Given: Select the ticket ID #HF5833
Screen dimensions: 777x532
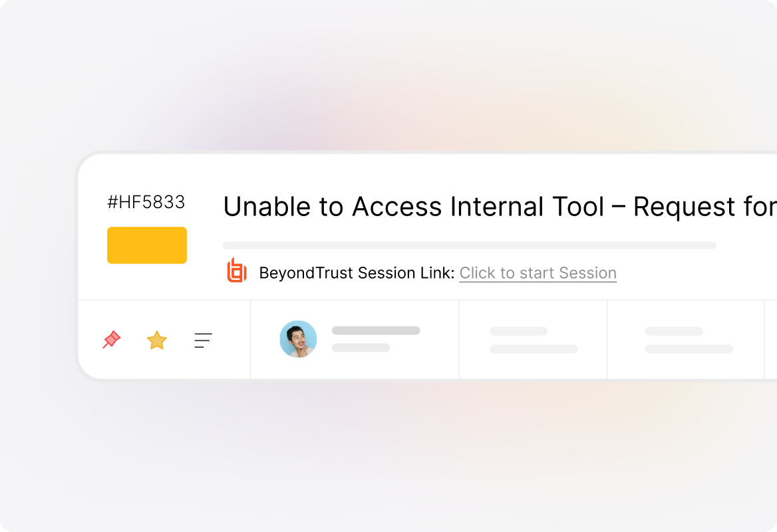Looking at the screenshot, I should [x=146, y=202].
